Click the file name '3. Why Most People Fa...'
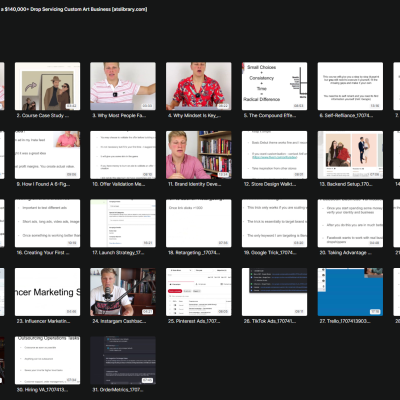Image resolution: width=400 pixels, height=400 pixels. (119, 116)
